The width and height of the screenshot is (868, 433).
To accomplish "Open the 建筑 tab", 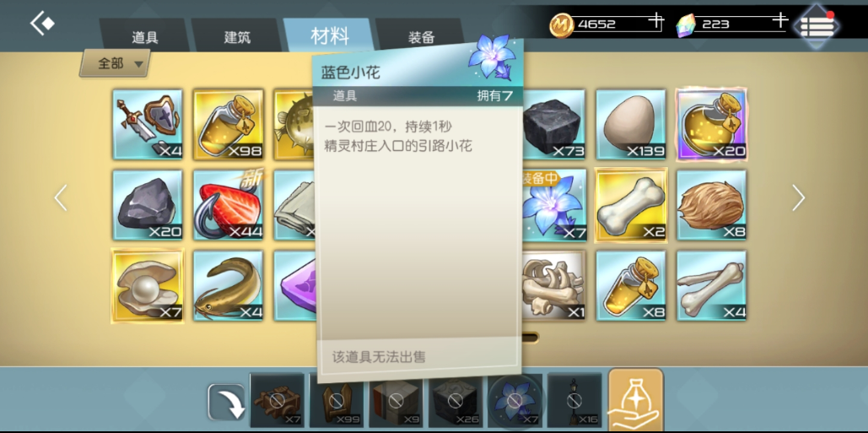I will click(x=238, y=36).
